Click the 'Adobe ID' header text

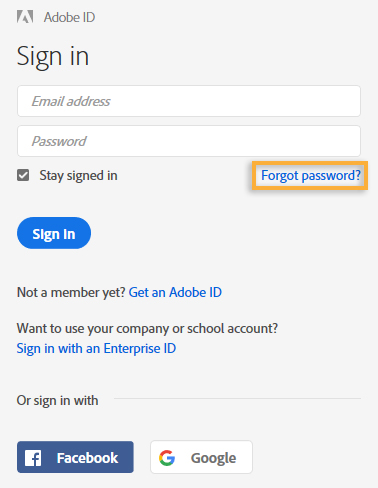pyautogui.click(x=69, y=17)
